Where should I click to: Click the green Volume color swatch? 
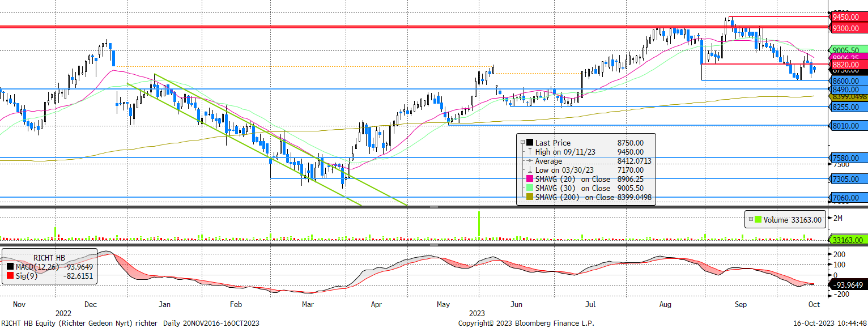coord(758,220)
